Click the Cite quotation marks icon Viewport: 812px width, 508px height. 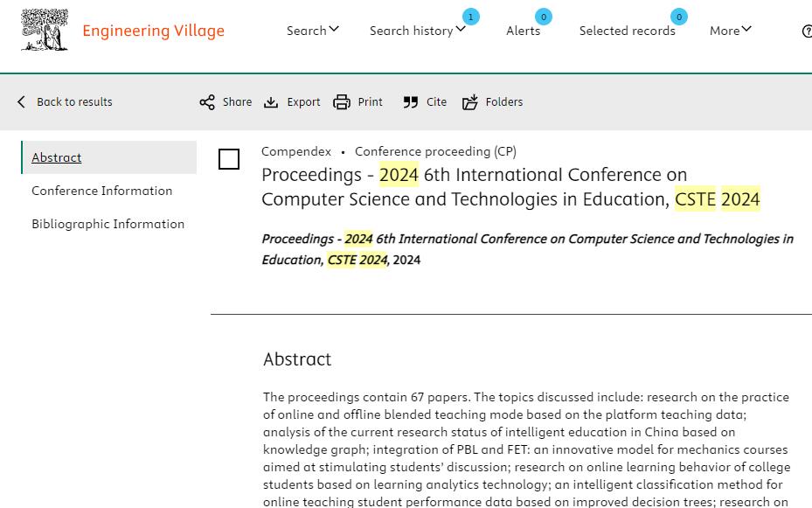[x=410, y=102]
